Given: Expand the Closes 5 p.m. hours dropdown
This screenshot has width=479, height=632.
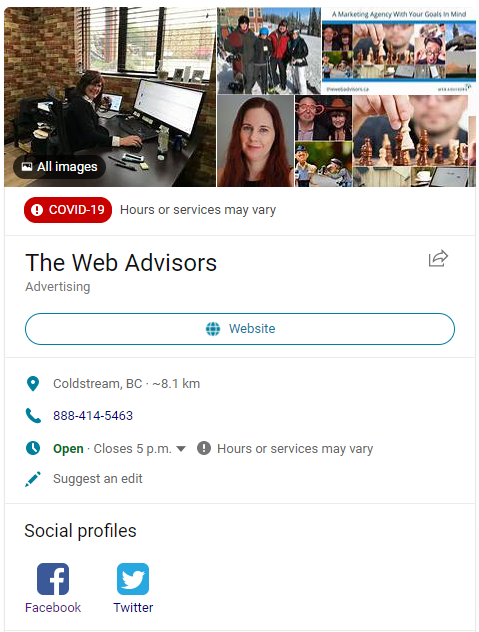Looking at the screenshot, I should point(181,449).
